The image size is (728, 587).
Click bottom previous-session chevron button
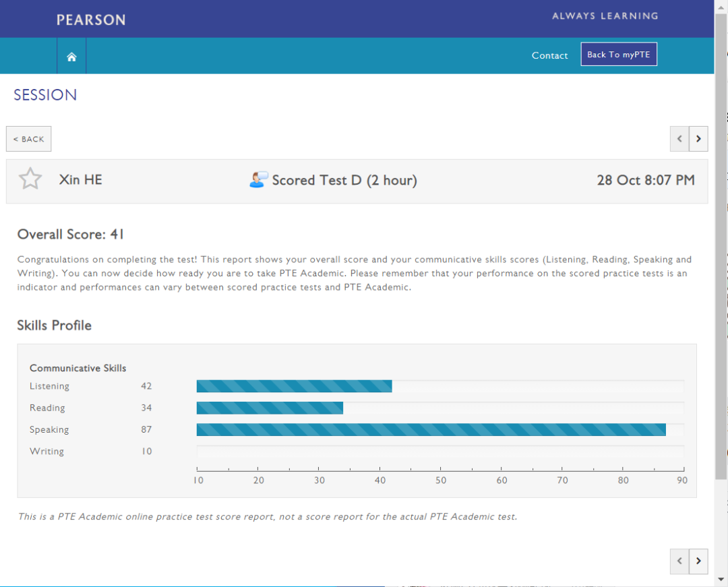[679, 561]
